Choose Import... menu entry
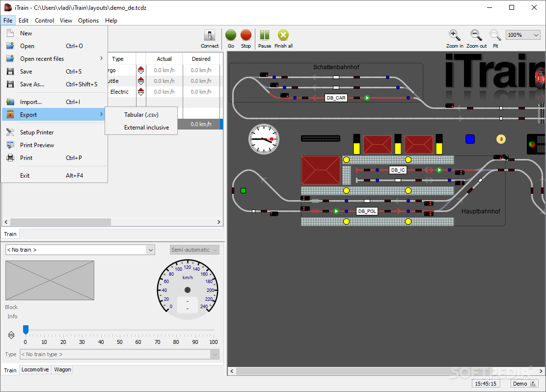 pos(55,102)
